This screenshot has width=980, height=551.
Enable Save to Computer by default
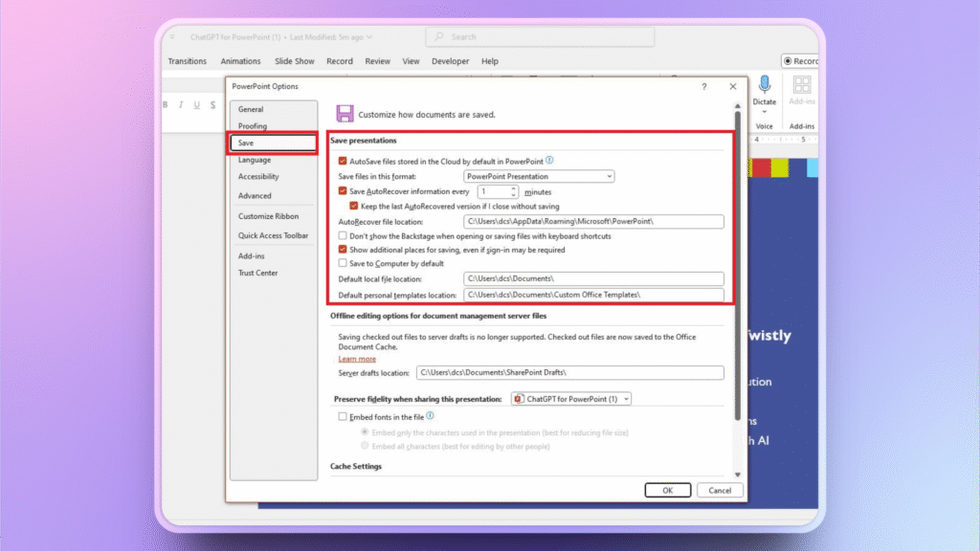click(x=342, y=263)
